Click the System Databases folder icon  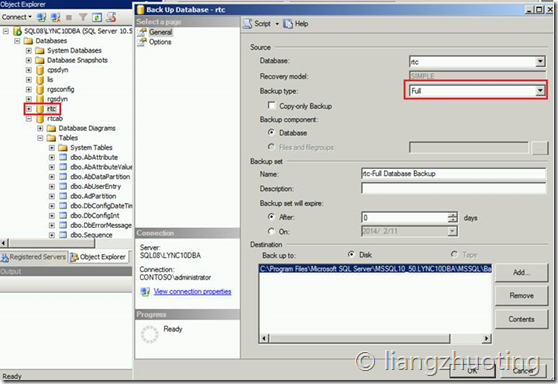pos(40,51)
